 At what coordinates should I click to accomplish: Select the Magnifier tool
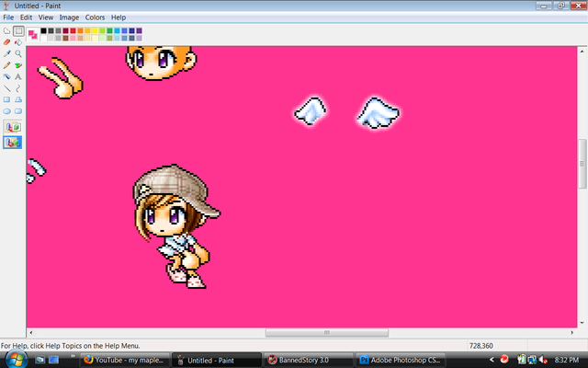click(18, 53)
